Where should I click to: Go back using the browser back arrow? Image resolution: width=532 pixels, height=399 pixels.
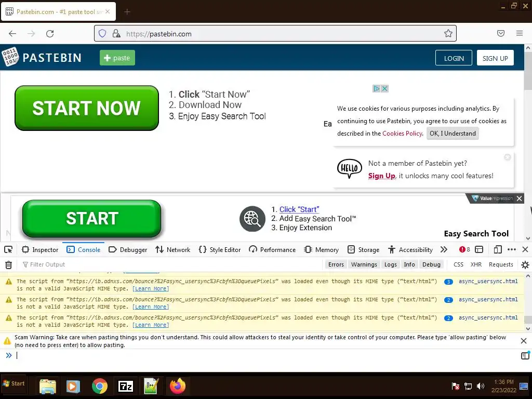(x=12, y=34)
